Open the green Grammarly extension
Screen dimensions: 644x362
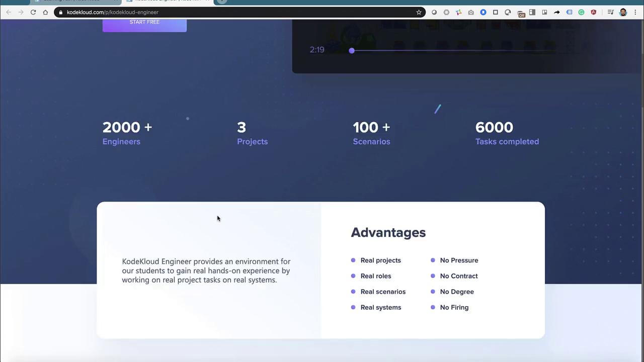click(581, 12)
